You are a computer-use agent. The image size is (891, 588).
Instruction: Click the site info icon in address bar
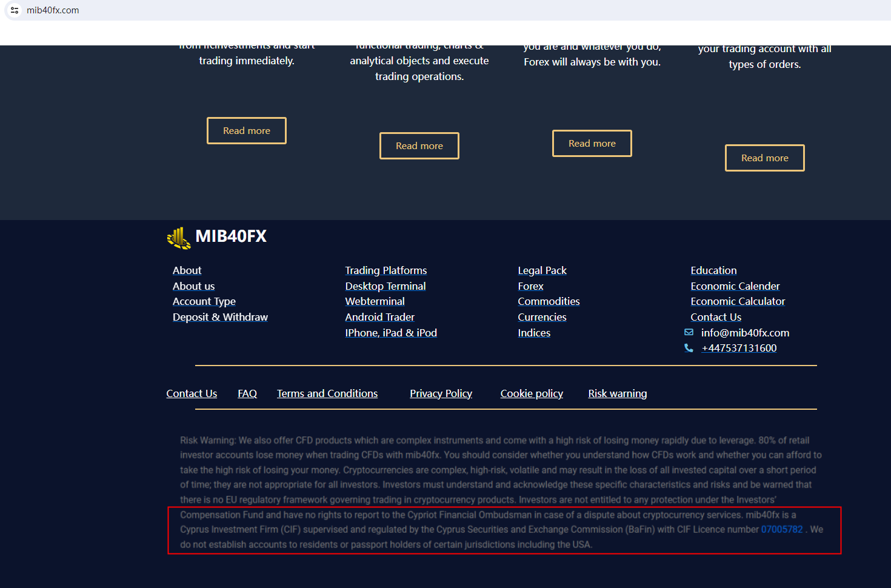(15, 10)
